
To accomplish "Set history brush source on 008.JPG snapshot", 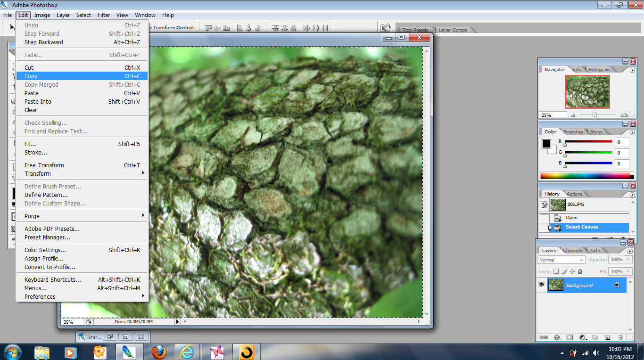I will 545,205.
